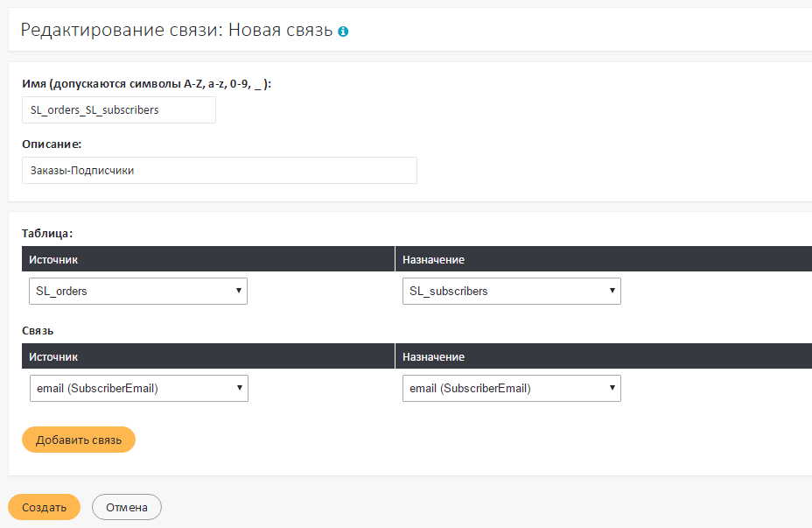This screenshot has height=528, width=812.
Task: Click the Таблица section label
Action: pos(47,234)
